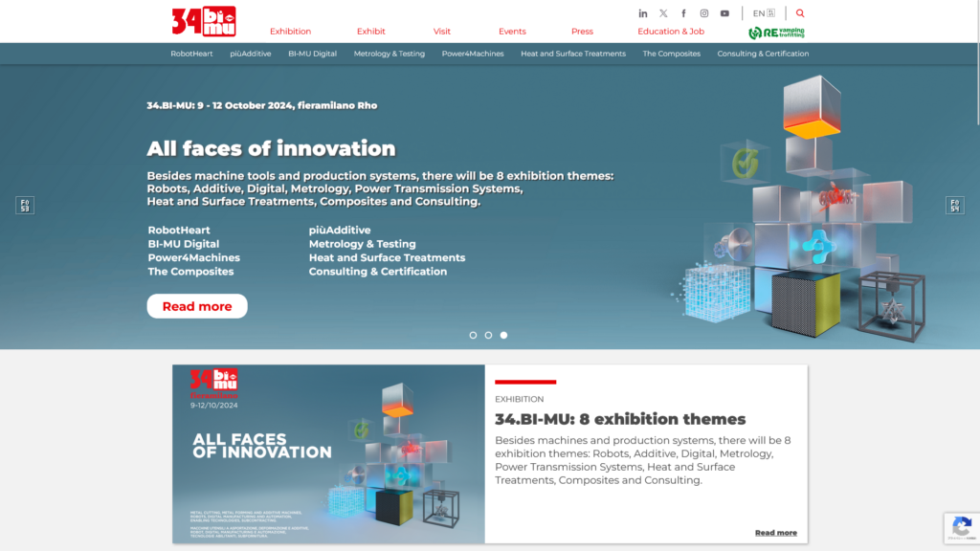This screenshot has height=551, width=980.
Task: Go to Power4Machines in sub-navigation bar
Action: [x=473, y=54]
